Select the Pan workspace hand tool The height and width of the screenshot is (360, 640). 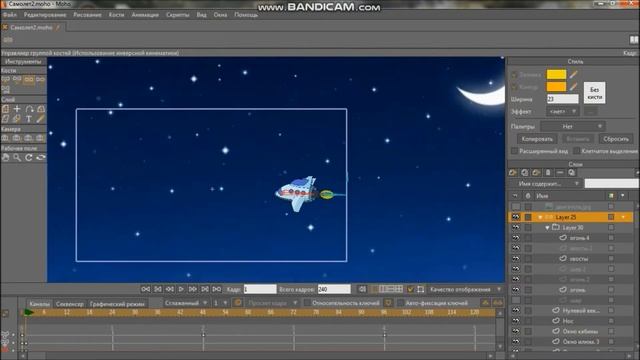click(5, 158)
